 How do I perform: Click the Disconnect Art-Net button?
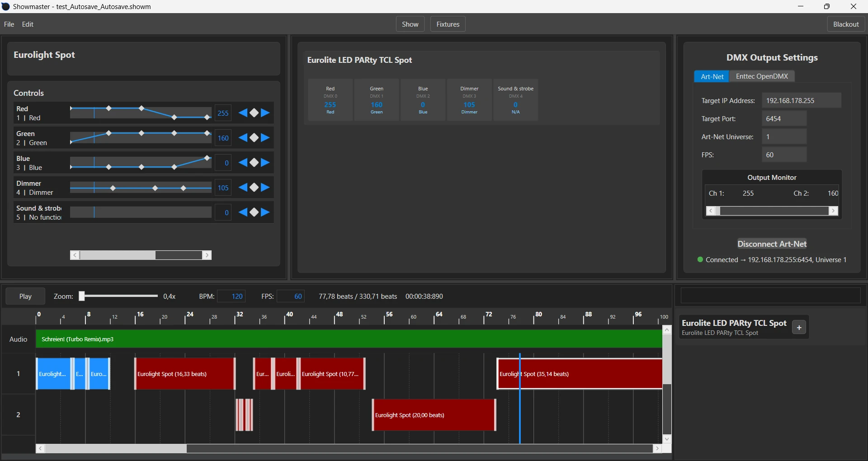[x=772, y=244]
